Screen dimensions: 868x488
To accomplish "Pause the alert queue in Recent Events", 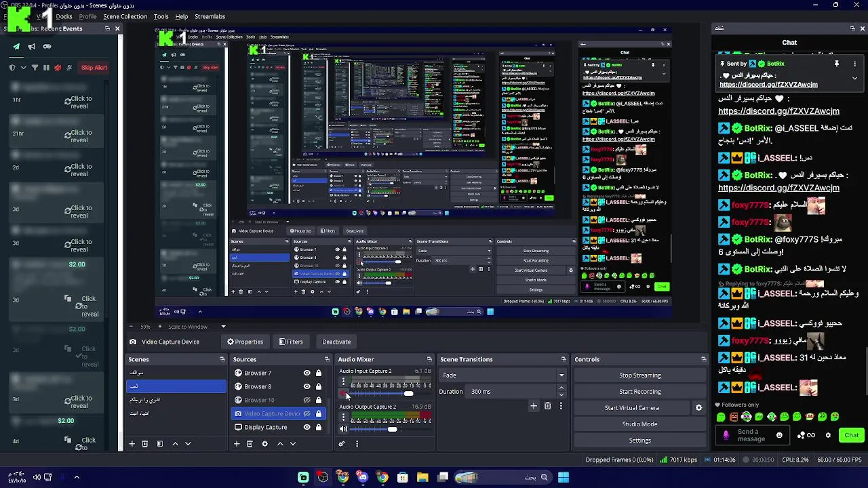I will [46, 68].
